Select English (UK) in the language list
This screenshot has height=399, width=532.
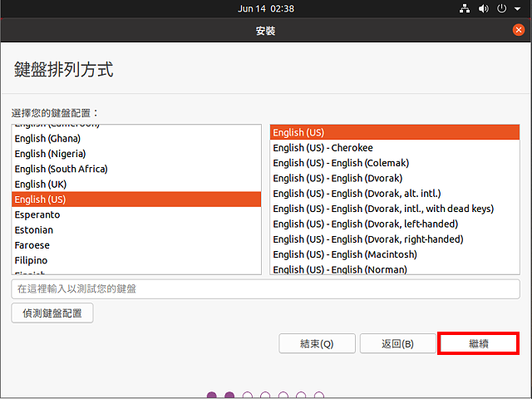coord(42,184)
